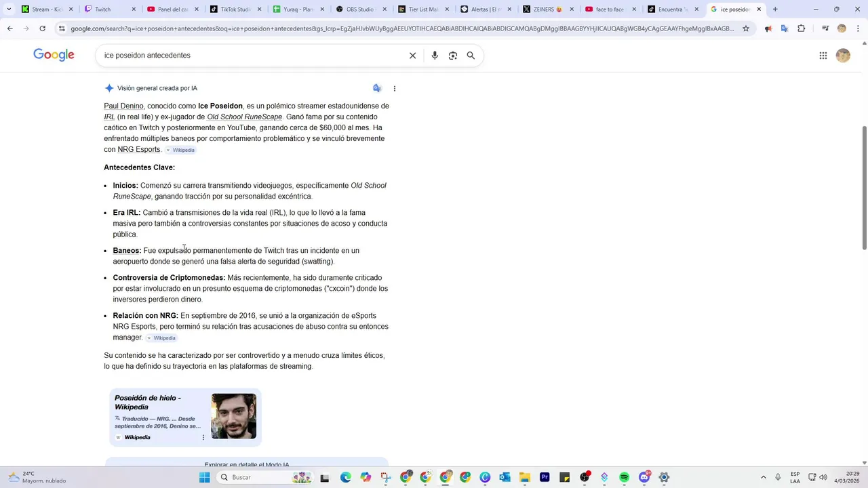Open a new browser tab

(775, 9)
